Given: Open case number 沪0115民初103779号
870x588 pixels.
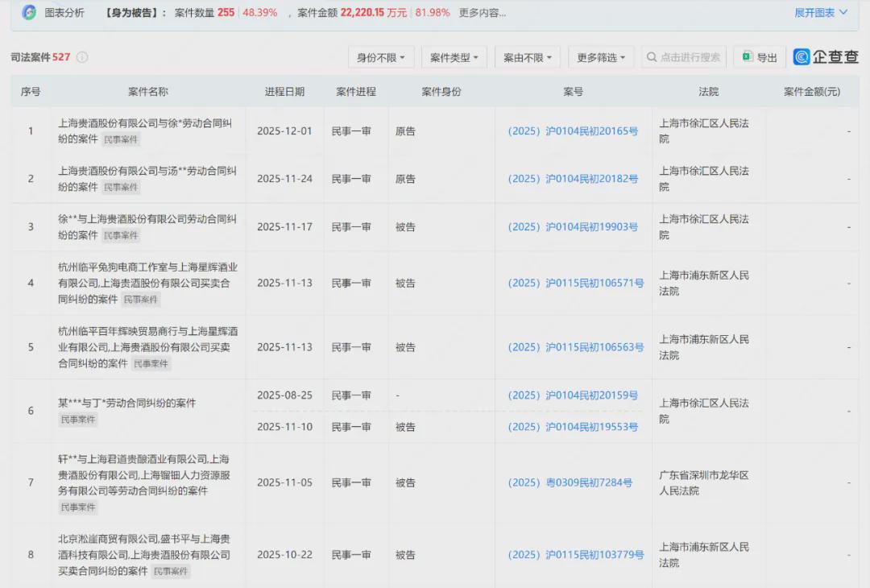Looking at the screenshot, I should (x=575, y=555).
